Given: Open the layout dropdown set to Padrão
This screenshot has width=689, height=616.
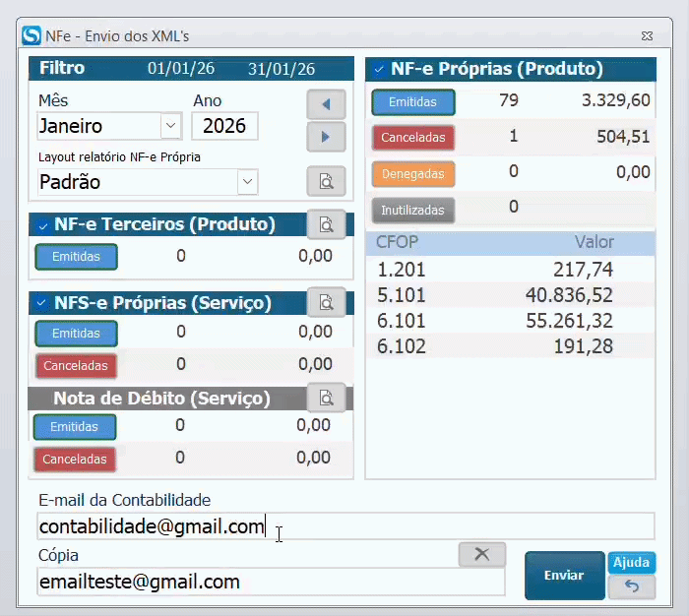Looking at the screenshot, I should 247,182.
